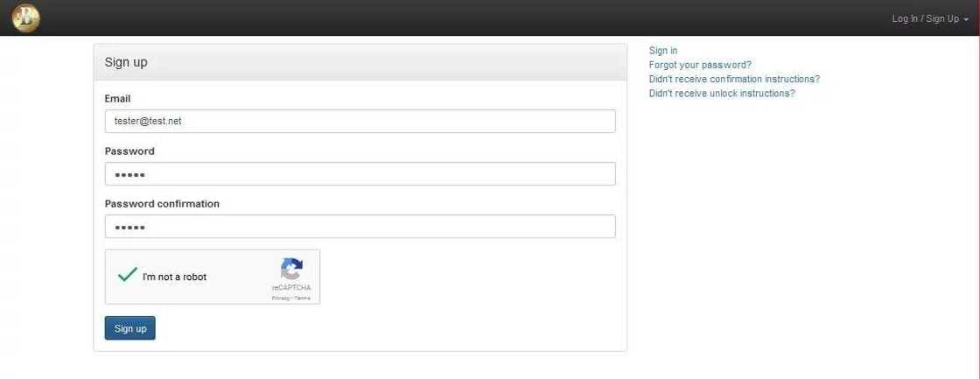
Task: Click the reCAPTCHA Terms link
Action: [x=303, y=298]
